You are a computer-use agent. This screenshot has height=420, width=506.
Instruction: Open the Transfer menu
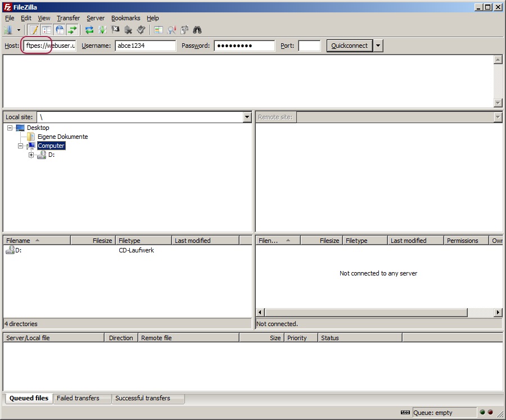point(68,18)
